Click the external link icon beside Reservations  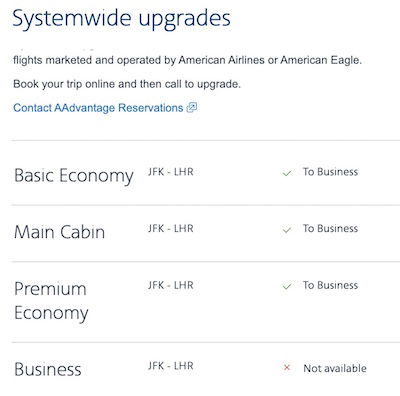coord(192,107)
